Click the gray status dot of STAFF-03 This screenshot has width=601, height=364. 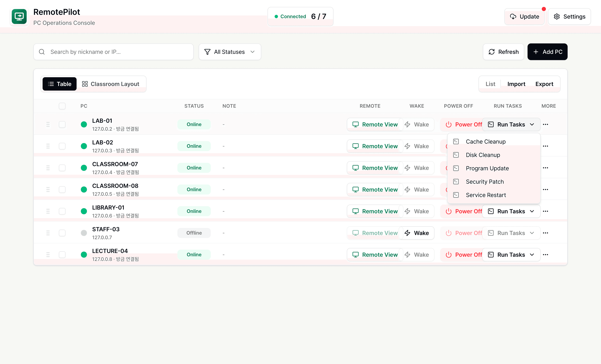[84, 233]
